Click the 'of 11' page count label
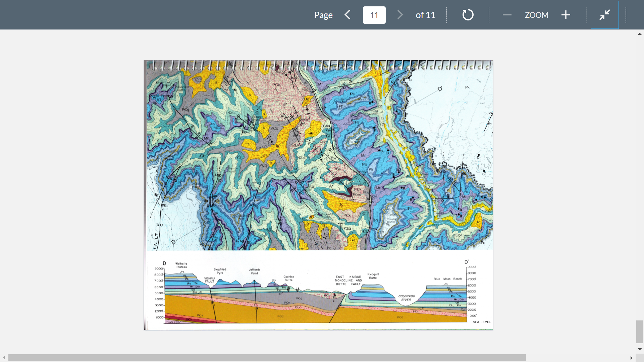 [x=425, y=15]
